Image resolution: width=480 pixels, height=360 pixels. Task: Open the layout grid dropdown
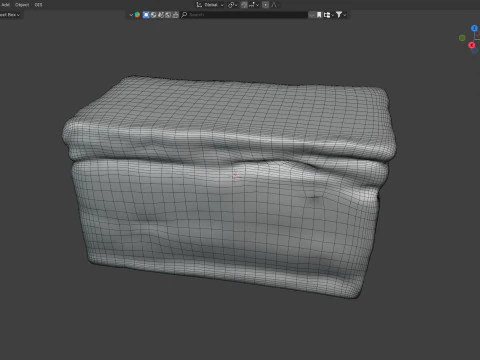point(329,15)
